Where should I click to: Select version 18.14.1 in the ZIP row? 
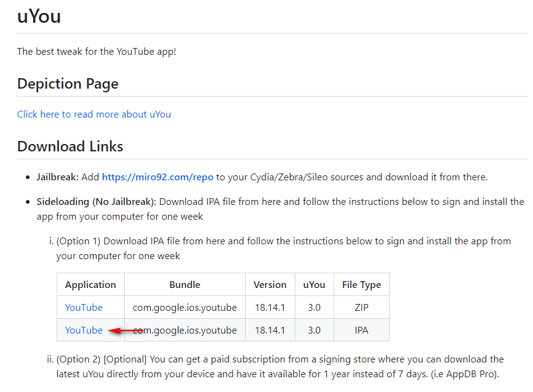coord(270,307)
